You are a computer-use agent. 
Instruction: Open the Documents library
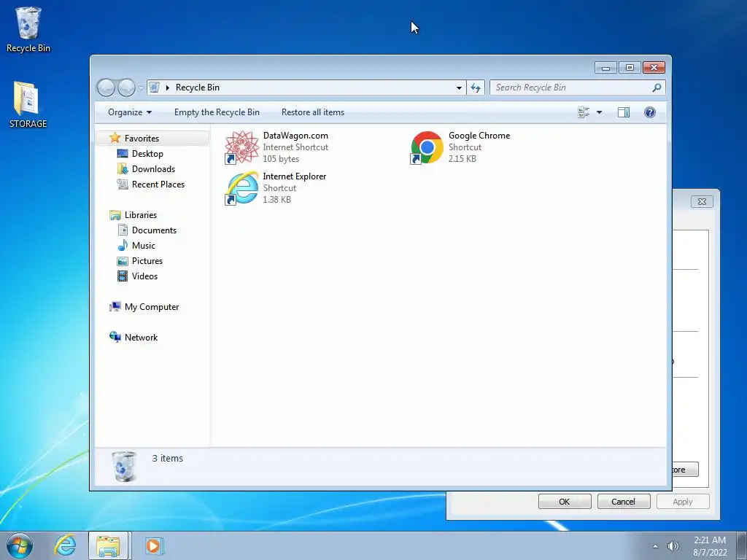[154, 230]
